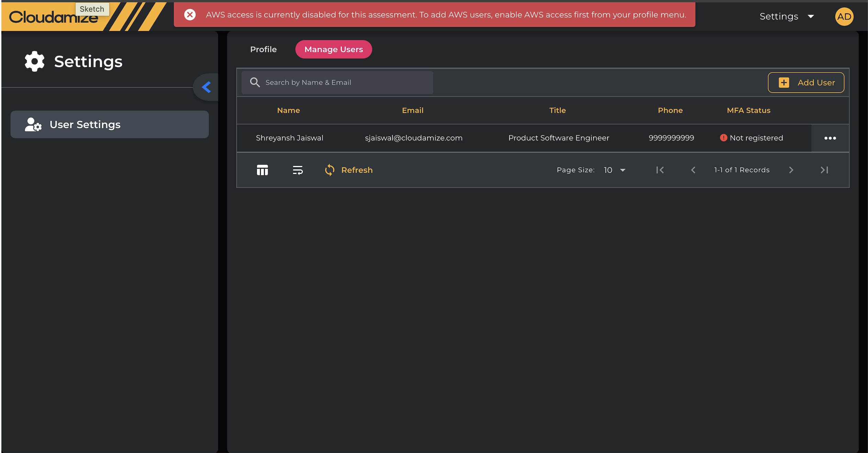868x453 pixels.
Task: Toggle the text wrap rows icon
Action: pyautogui.click(x=298, y=170)
